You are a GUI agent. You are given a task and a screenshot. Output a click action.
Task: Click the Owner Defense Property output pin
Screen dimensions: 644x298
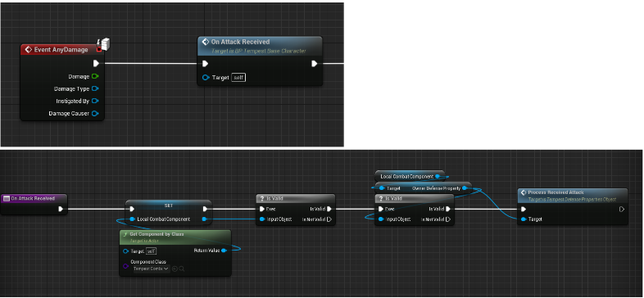tap(465, 188)
